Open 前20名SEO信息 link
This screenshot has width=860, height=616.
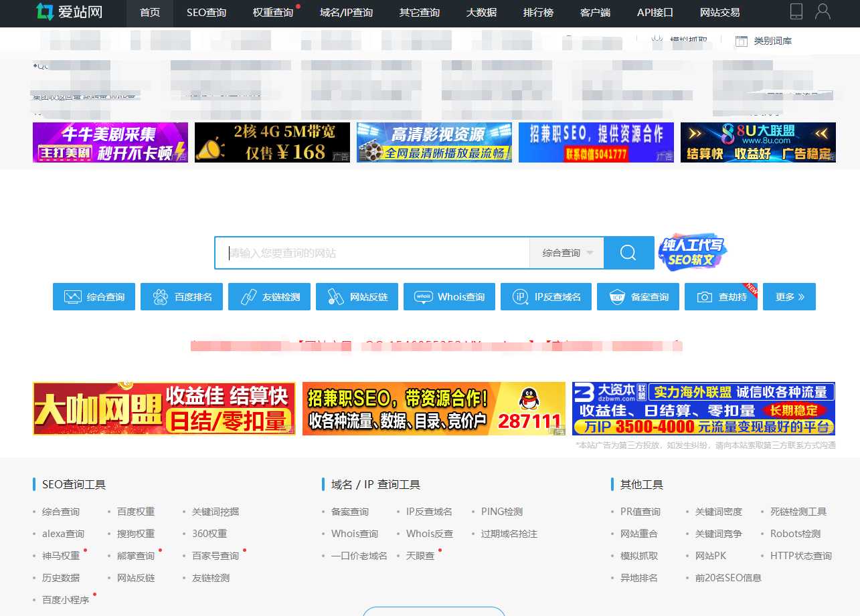pyautogui.click(x=729, y=578)
